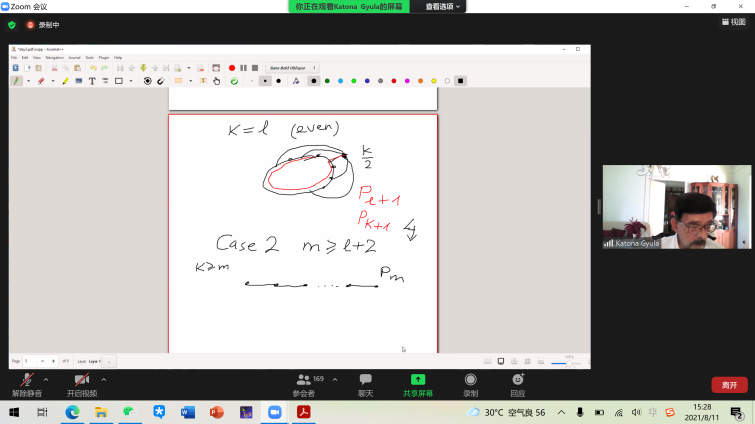
Task: Click the green encryption shield icon
Action: click(12, 25)
